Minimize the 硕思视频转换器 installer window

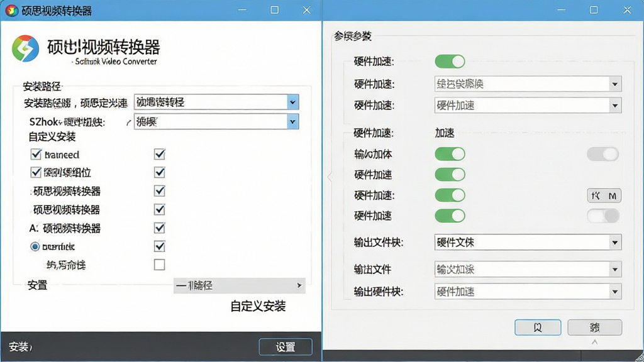pos(242,10)
